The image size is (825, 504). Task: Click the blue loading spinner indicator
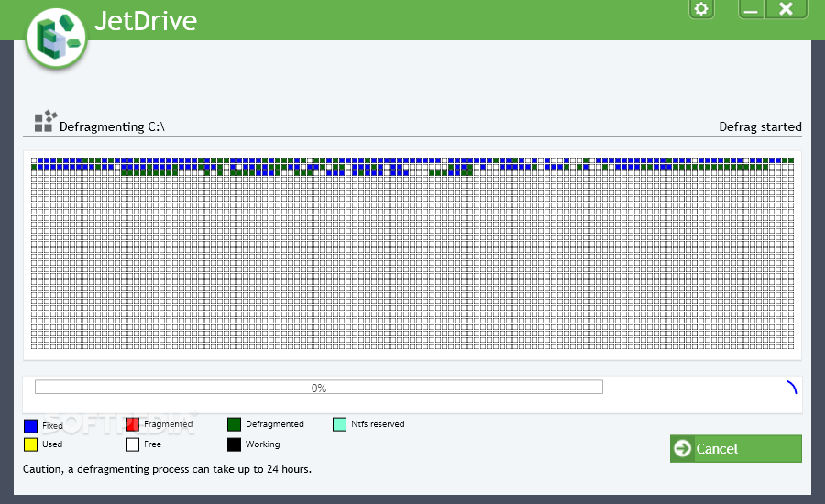coord(792,388)
